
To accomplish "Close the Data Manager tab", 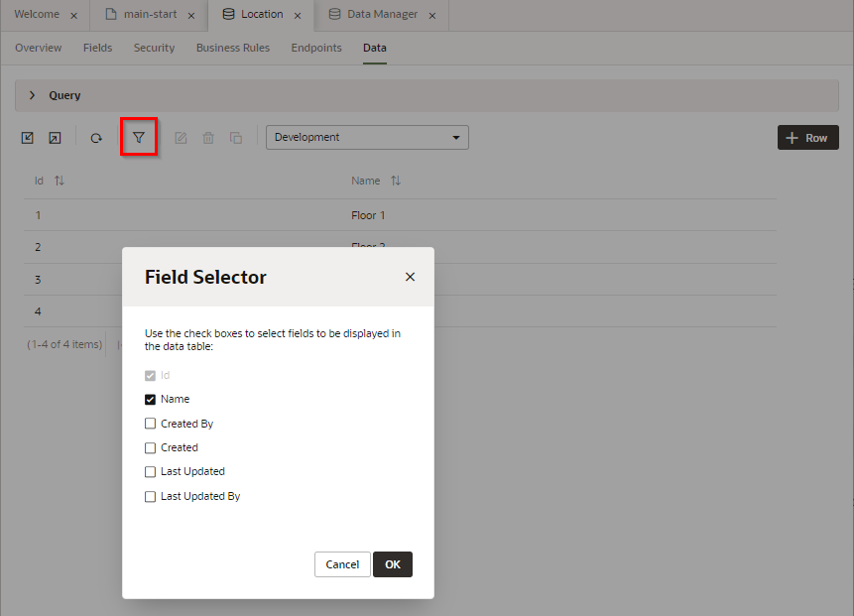I will 434,15.
